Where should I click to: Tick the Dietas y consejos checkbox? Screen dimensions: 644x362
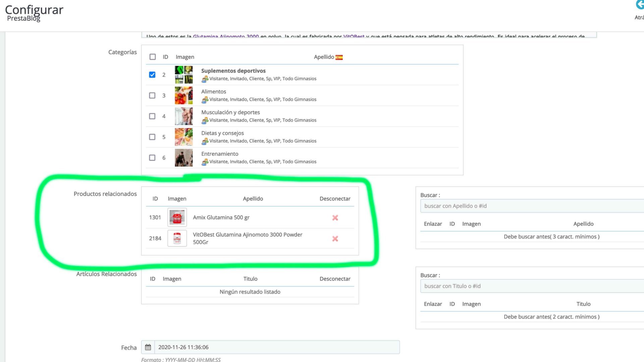152,137
